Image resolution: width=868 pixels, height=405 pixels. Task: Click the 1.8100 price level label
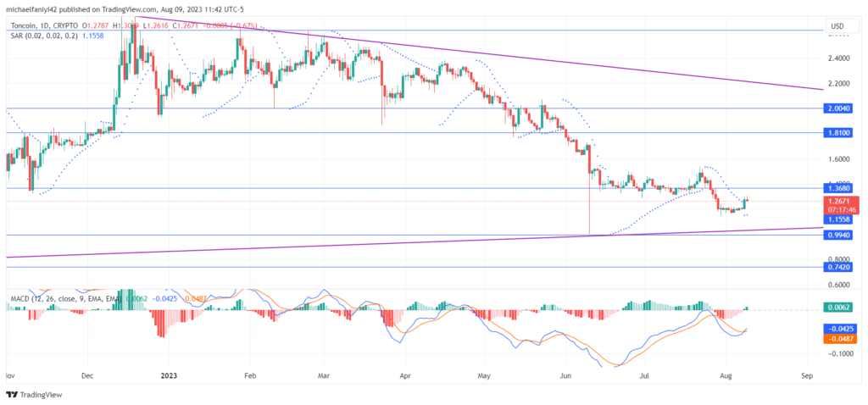coord(837,133)
